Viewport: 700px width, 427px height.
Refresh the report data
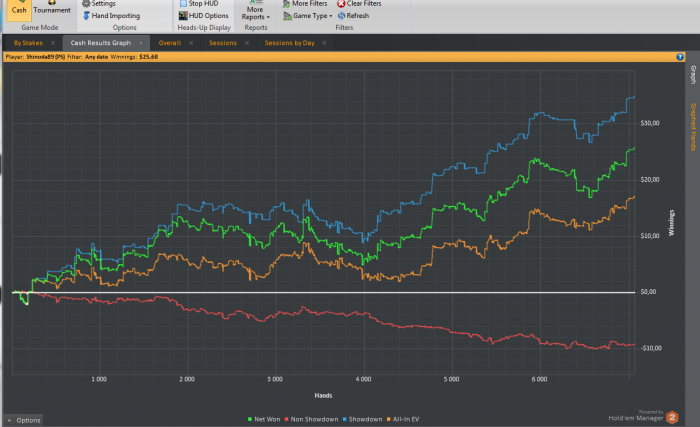(353, 16)
